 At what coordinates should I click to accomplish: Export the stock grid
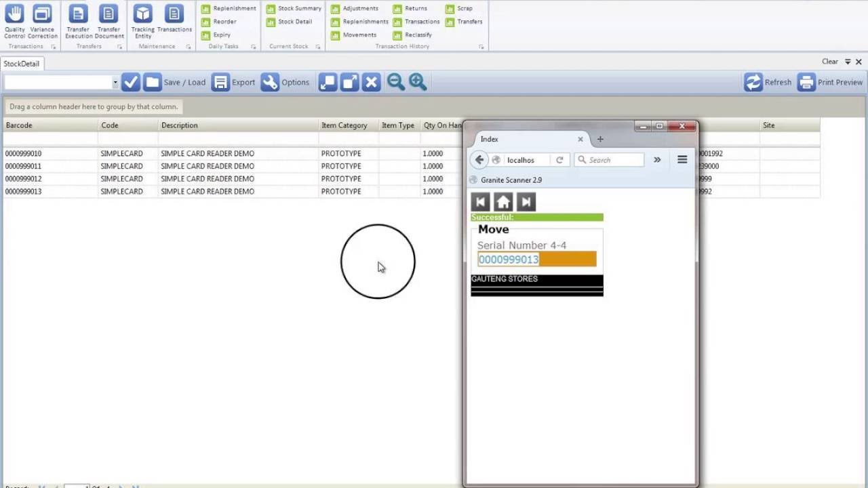[x=233, y=83]
